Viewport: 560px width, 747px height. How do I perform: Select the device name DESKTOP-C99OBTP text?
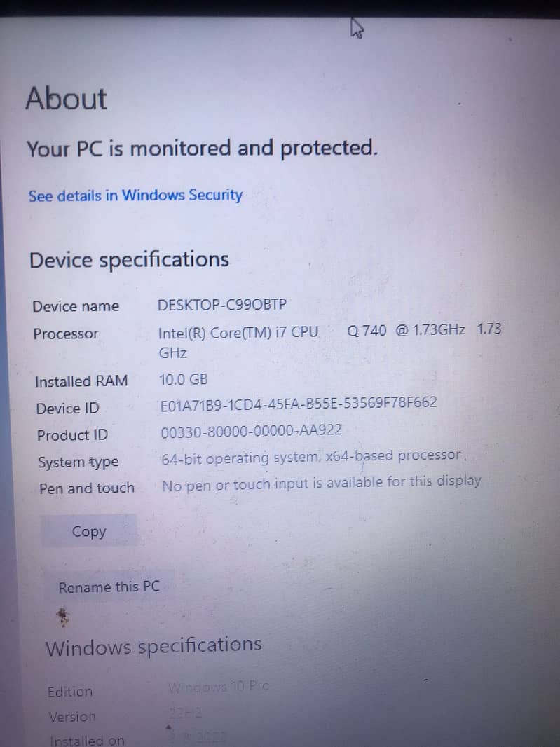(x=221, y=304)
